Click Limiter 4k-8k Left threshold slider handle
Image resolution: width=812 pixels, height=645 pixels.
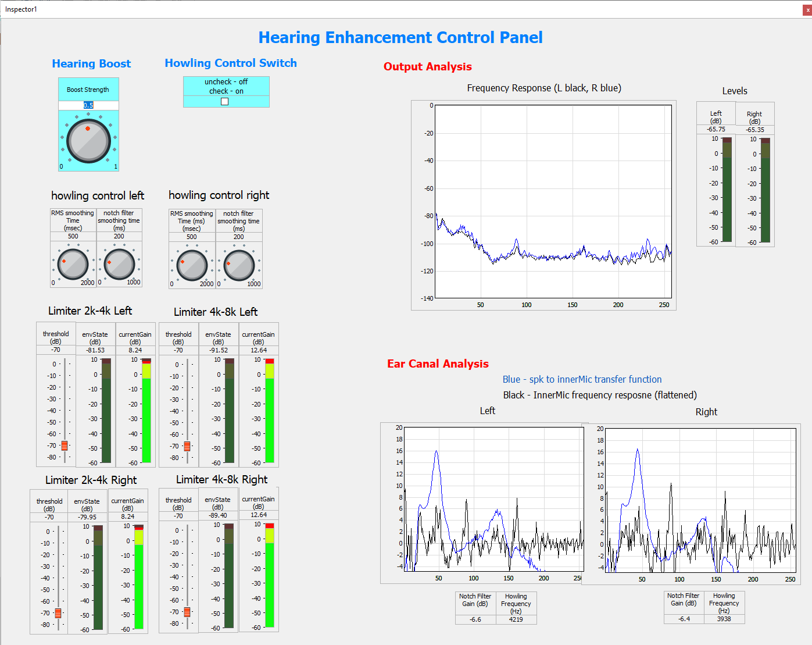tap(187, 447)
